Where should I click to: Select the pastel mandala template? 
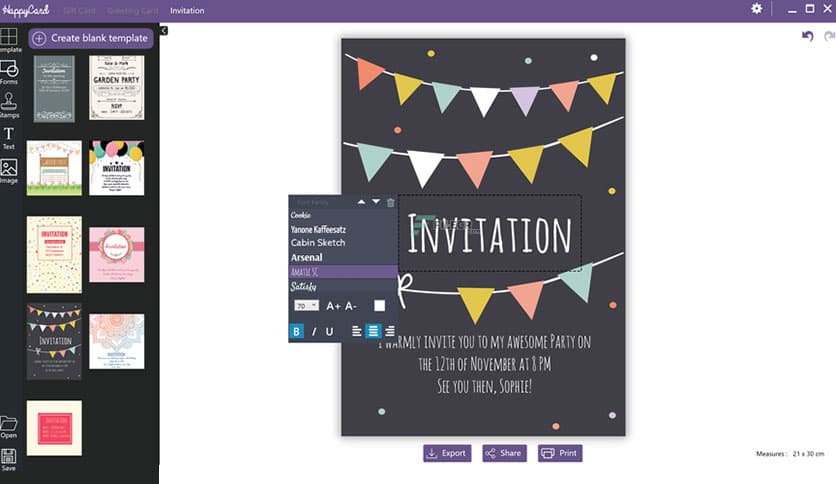click(x=117, y=341)
